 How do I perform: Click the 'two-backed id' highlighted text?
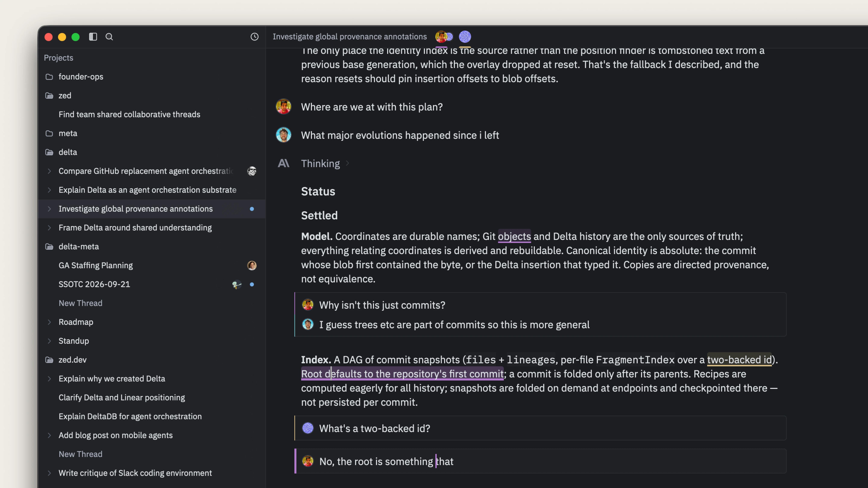739,360
